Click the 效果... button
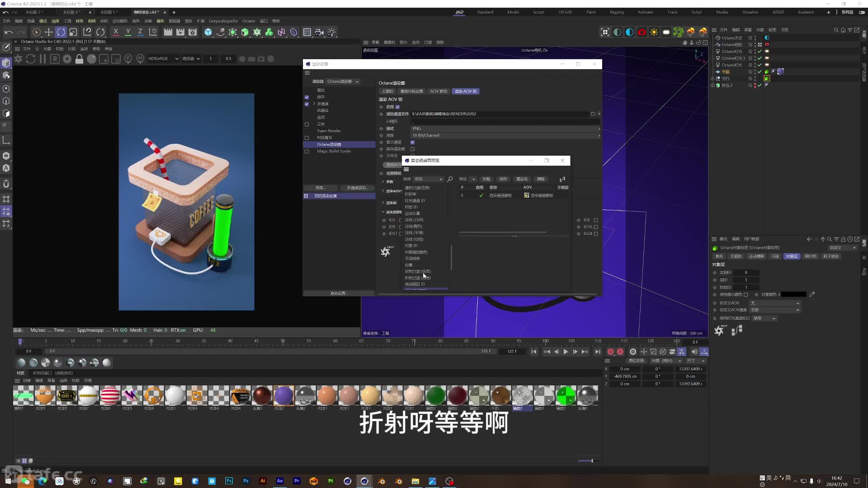Viewport: 868px width, 488px height. 321,188
